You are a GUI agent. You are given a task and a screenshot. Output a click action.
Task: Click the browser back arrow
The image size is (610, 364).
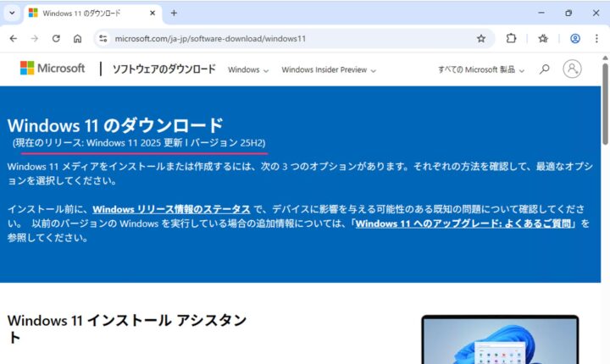(14, 39)
